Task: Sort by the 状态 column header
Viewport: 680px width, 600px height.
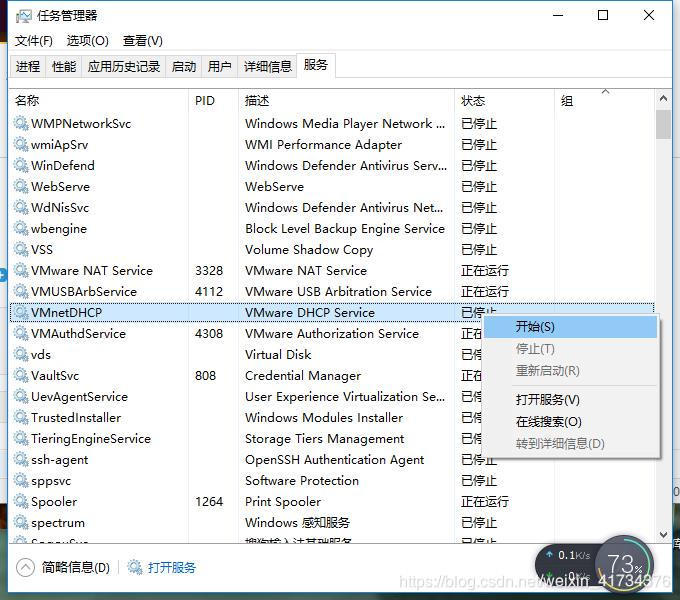Action: (x=504, y=101)
